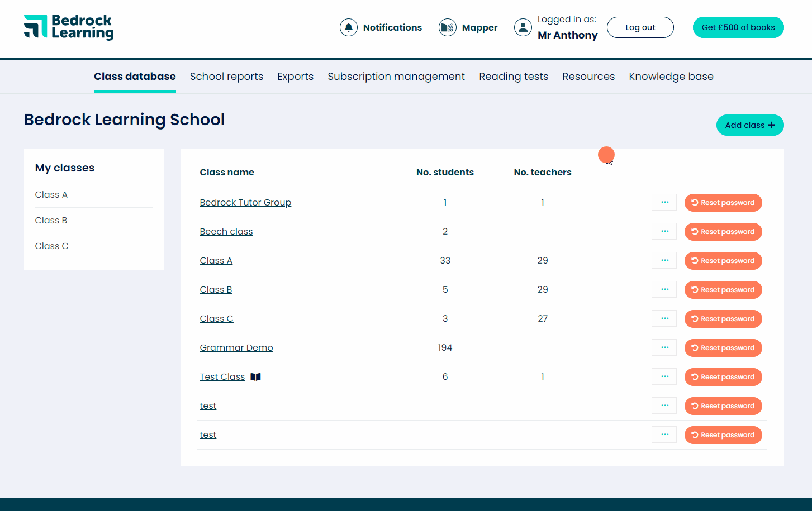Reset password for Class A row
Screen dimensions: 812x511
[723, 261]
